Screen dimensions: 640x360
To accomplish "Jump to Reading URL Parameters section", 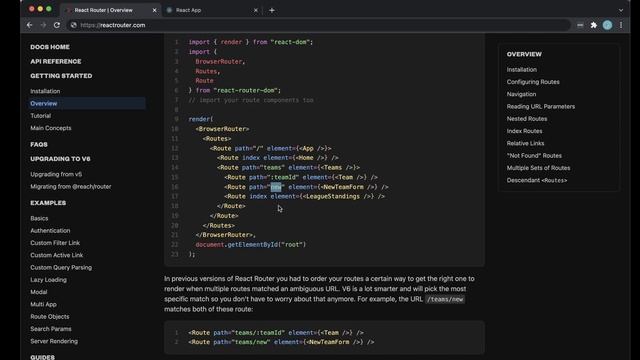I will pos(541,106).
